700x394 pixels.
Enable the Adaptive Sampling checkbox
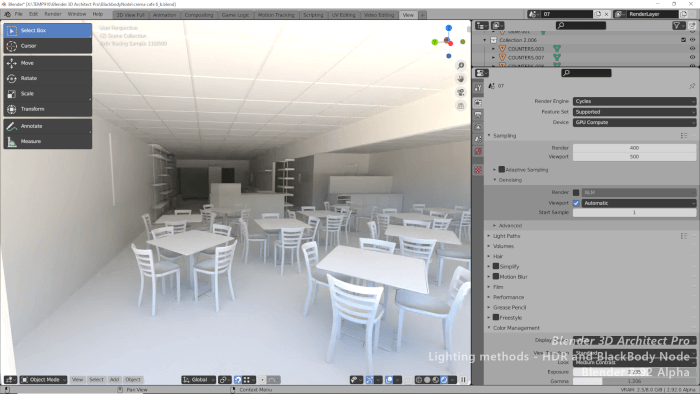tap(501, 170)
